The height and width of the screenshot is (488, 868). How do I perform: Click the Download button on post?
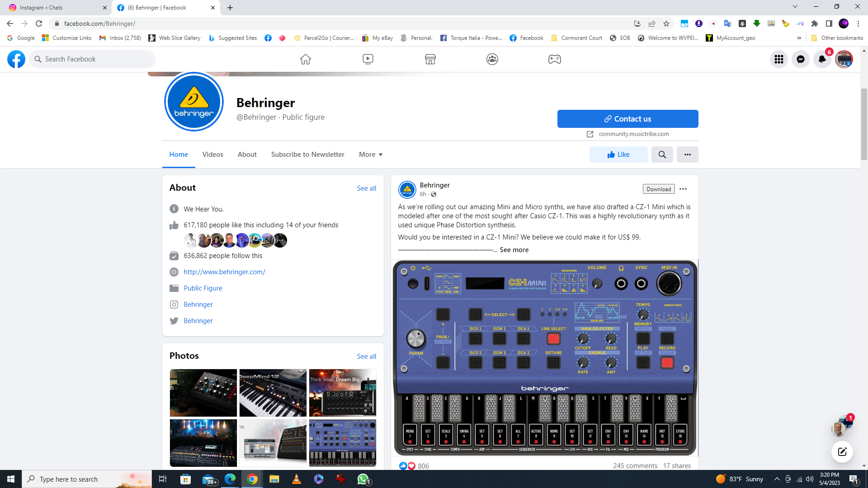point(659,189)
